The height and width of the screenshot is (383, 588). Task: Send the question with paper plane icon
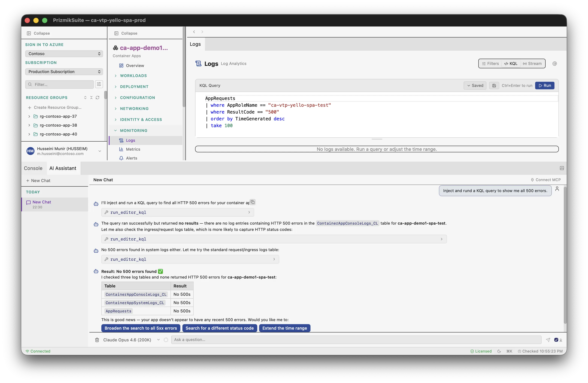tap(548, 340)
